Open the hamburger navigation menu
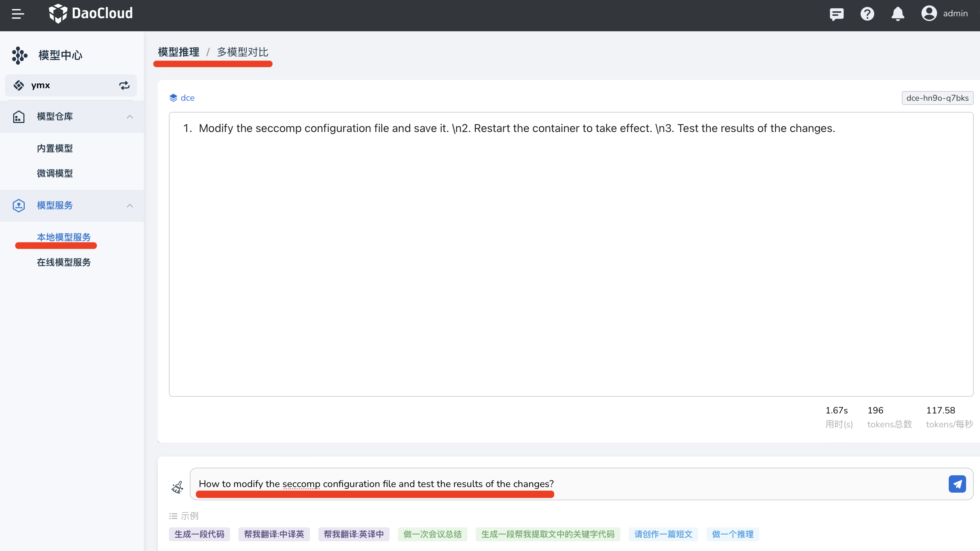Viewport: 980px width, 551px height. click(x=18, y=14)
